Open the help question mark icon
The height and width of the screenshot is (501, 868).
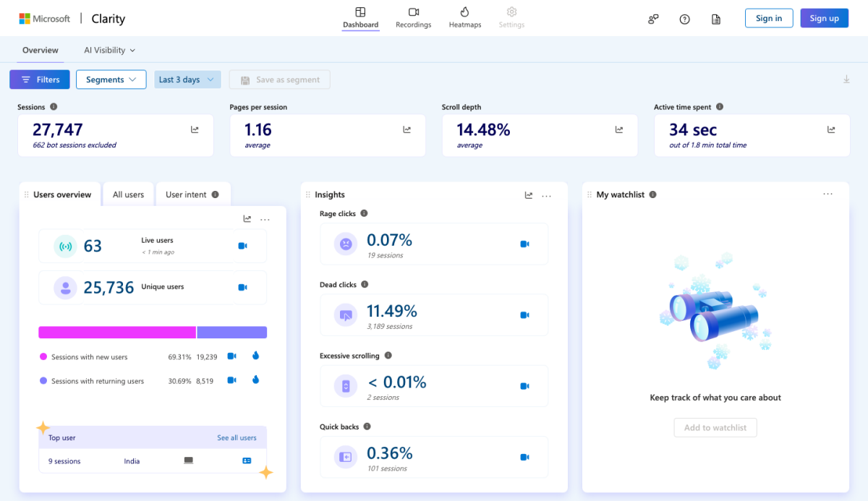point(685,20)
